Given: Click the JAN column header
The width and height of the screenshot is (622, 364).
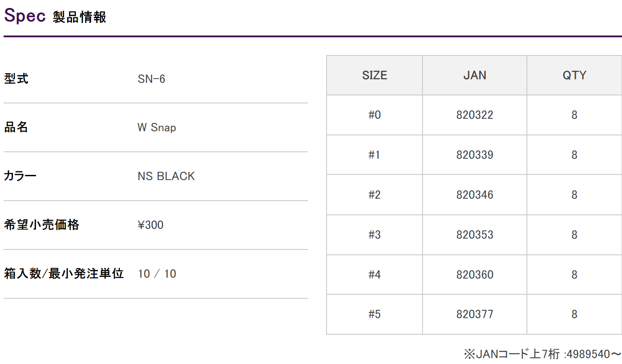Looking at the screenshot, I should [474, 75].
